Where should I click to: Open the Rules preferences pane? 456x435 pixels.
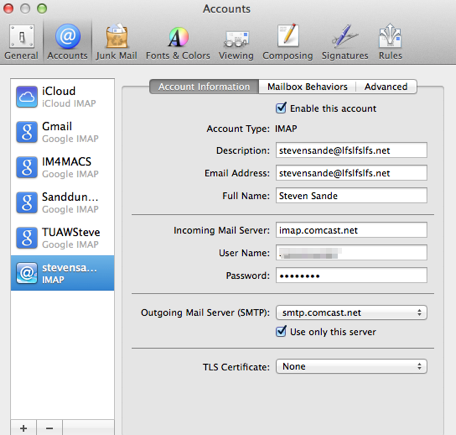[x=390, y=42]
